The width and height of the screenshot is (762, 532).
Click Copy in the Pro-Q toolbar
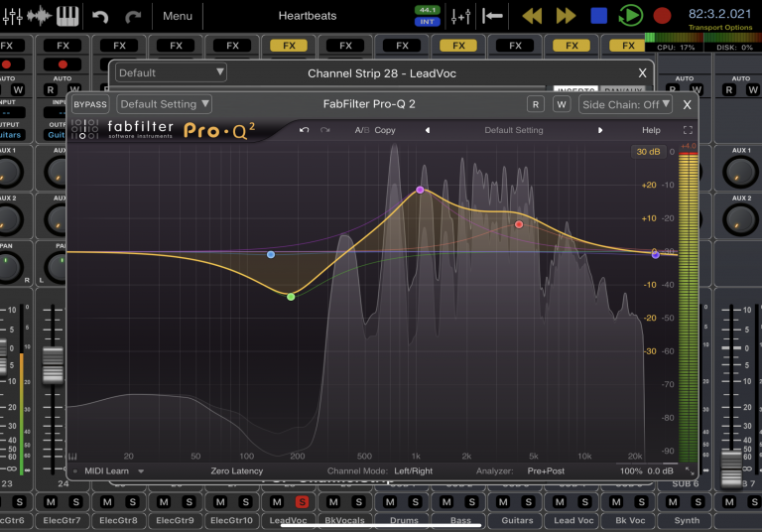click(x=384, y=130)
